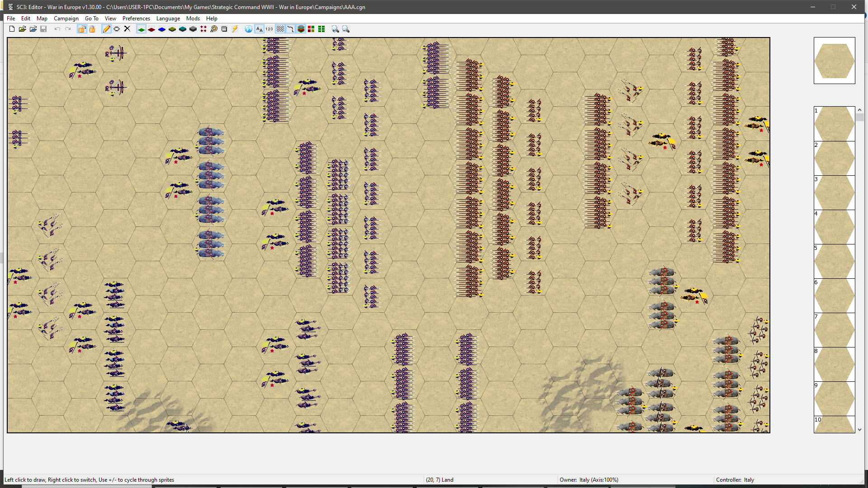Click the four red arrows icon

click(203, 29)
